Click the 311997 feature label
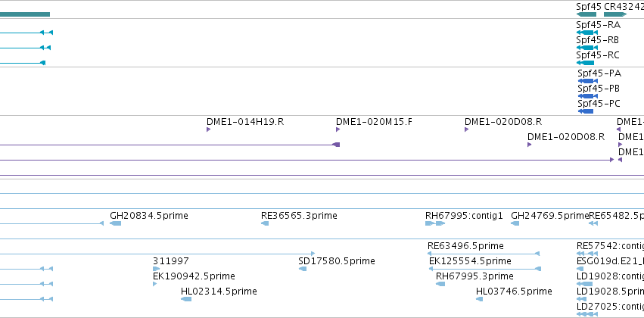The height and width of the screenshot is (318, 644). 171,261
